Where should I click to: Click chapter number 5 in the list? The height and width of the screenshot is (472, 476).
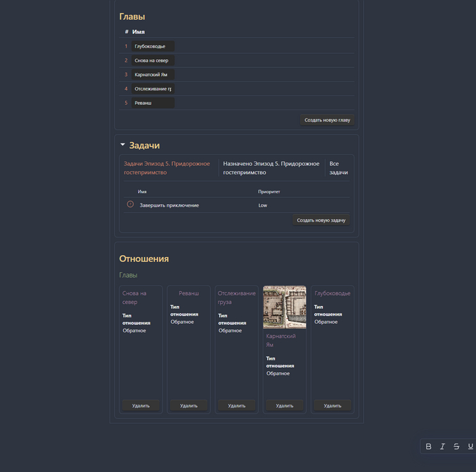(x=126, y=103)
